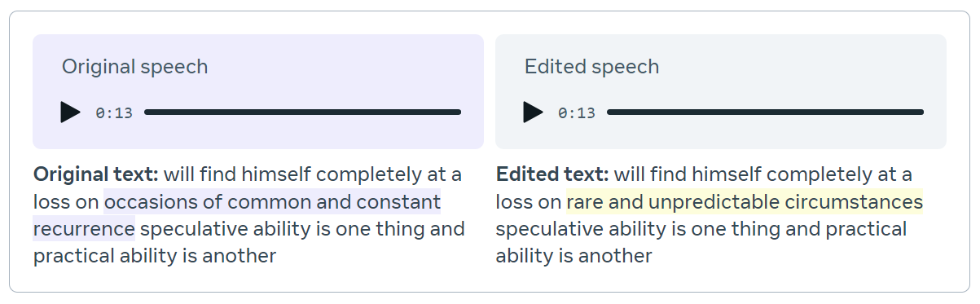Select the "Edited speech" heading

tap(592, 67)
